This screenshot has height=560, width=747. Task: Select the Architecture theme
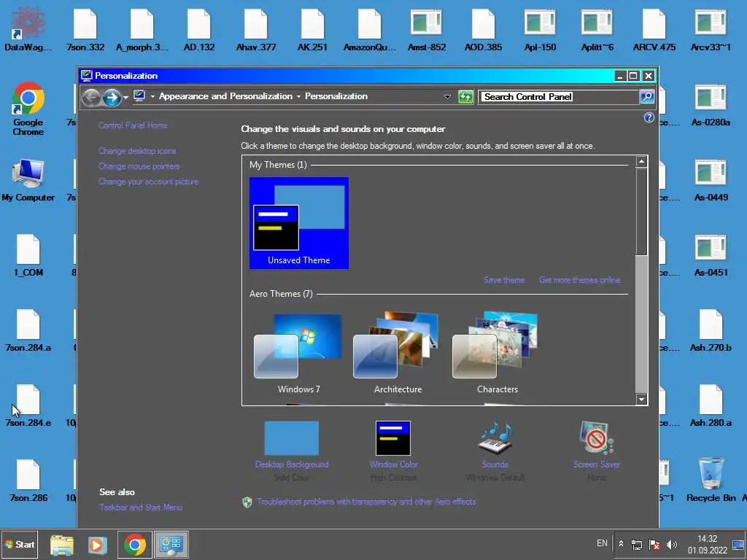[x=398, y=354]
